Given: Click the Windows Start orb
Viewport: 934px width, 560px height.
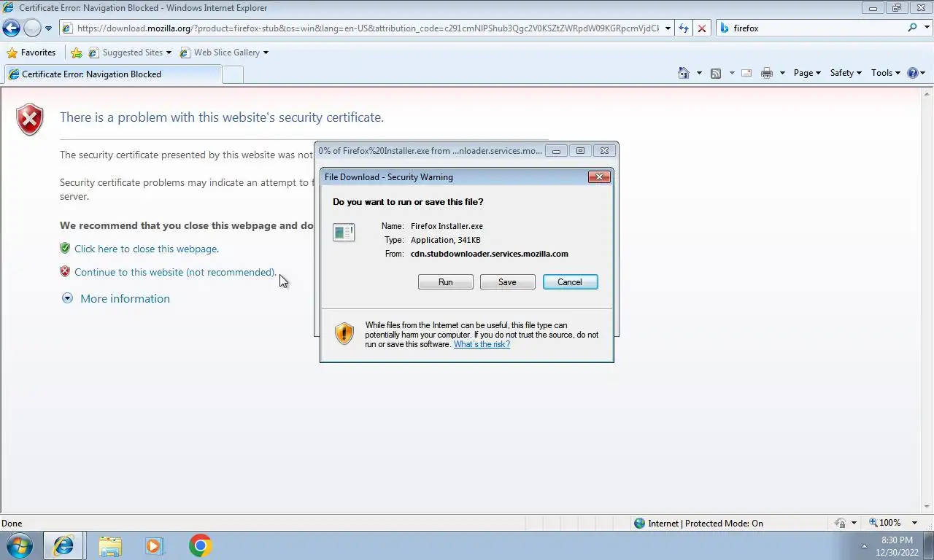Looking at the screenshot, I should click(x=20, y=545).
